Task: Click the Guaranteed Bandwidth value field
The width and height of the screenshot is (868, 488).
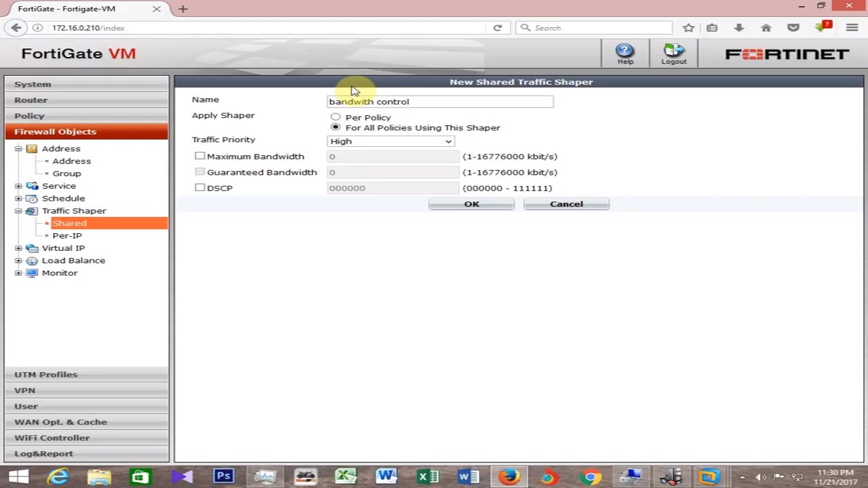Action: click(x=393, y=172)
